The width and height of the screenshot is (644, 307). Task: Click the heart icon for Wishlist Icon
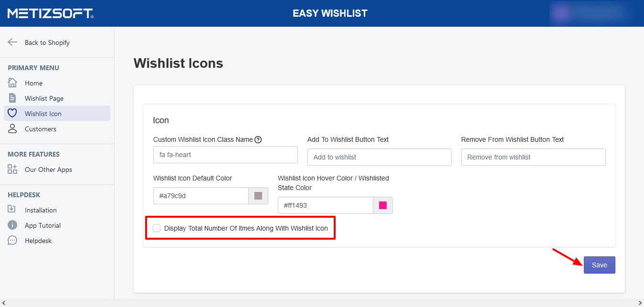(12, 113)
